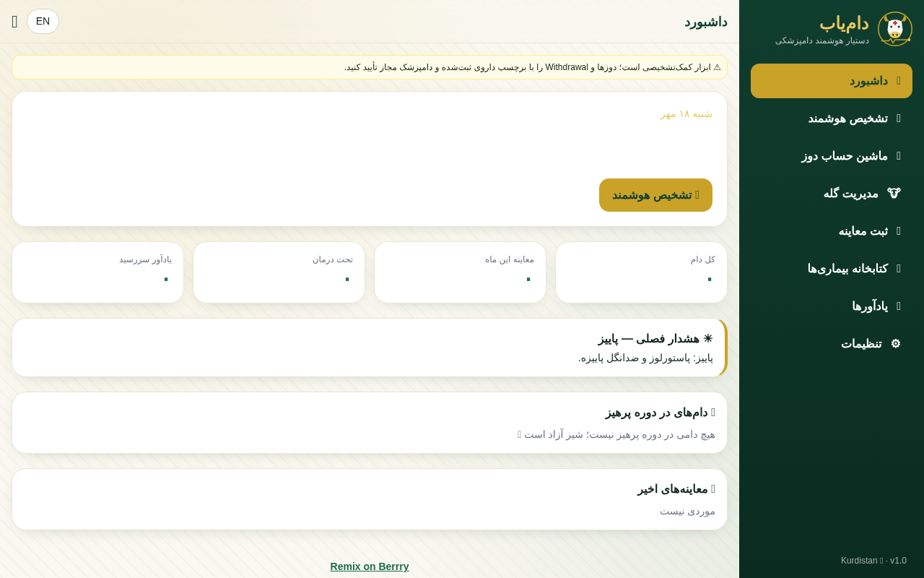The width and height of the screenshot is (924, 578).
Task: Click the تحت درمان stat card
Action: [x=279, y=272]
